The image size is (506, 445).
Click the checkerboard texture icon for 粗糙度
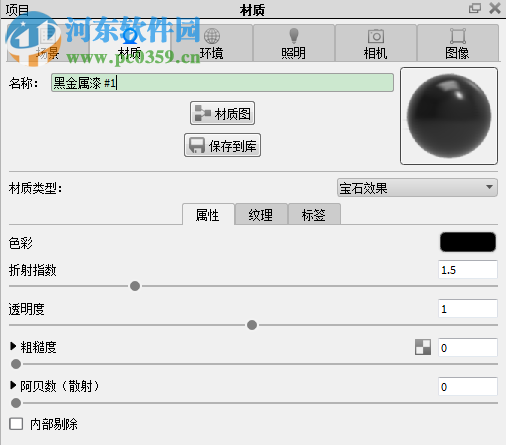point(423,347)
